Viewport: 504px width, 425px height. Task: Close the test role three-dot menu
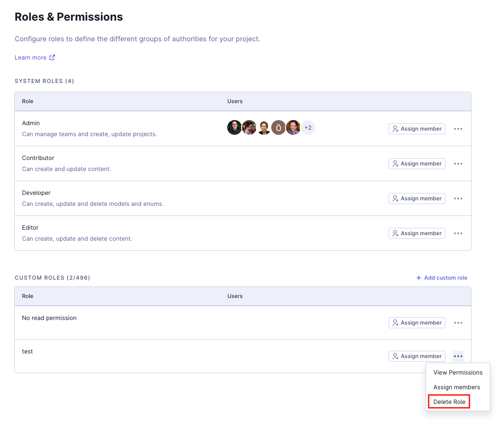coord(458,356)
